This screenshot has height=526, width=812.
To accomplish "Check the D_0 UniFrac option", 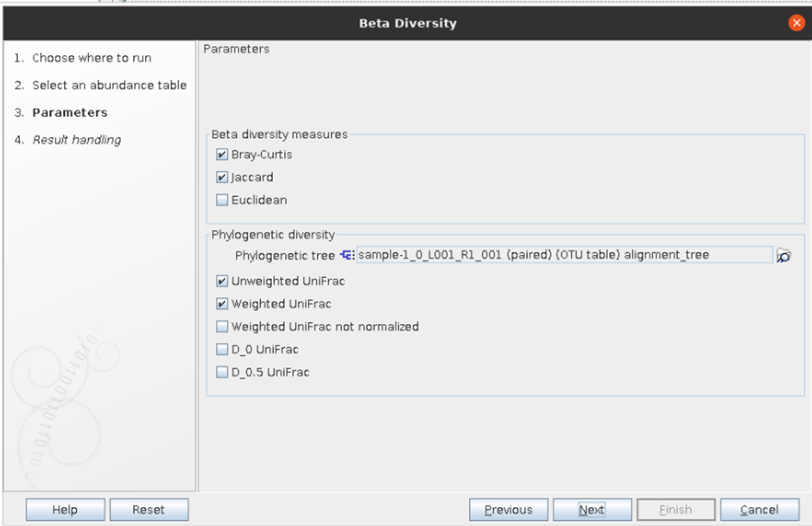I will pyautogui.click(x=222, y=350).
